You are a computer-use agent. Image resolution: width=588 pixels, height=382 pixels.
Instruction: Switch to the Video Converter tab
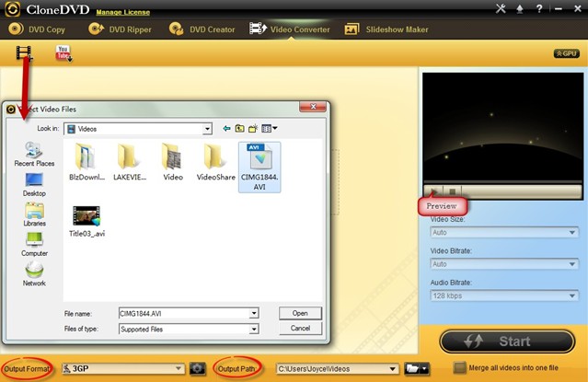(x=290, y=29)
